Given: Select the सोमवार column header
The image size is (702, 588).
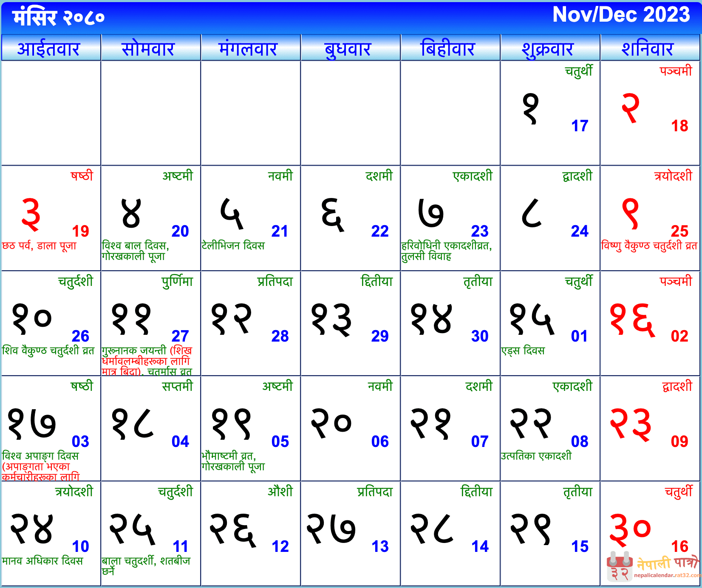Looking at the screenshot, I should [151, 48].
